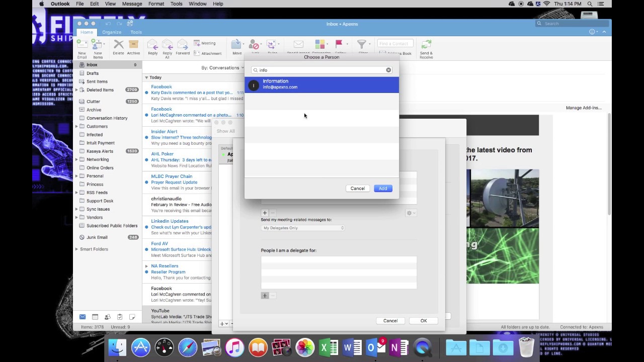Collapse the Today group header
The height and width of the screenshot is (362, 644).
[146, 77]
